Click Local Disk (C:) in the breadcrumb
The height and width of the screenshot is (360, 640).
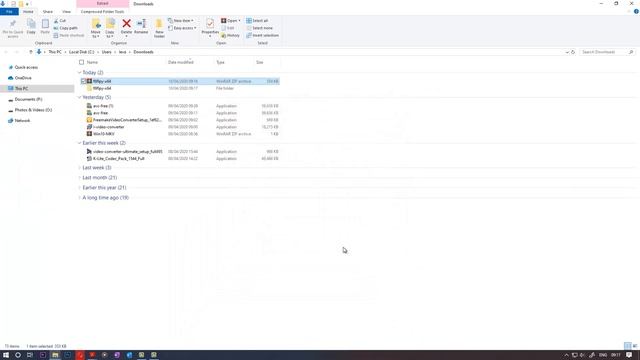tap(81, 52)
